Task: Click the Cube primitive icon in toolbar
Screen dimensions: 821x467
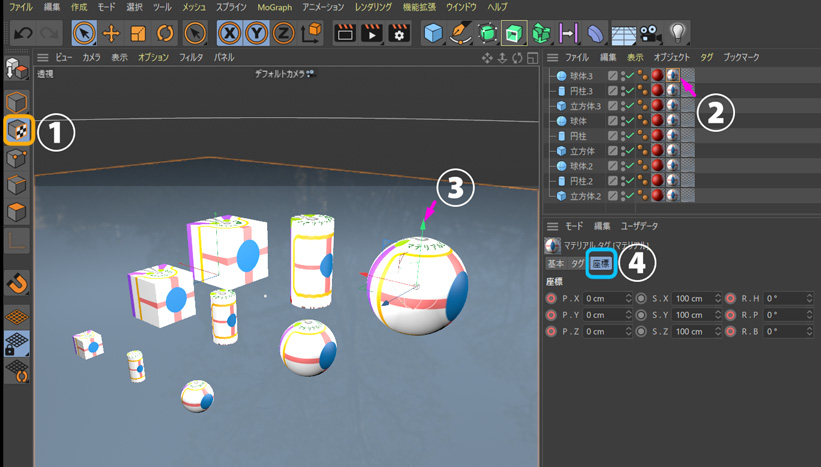Action: coord(433,33)
